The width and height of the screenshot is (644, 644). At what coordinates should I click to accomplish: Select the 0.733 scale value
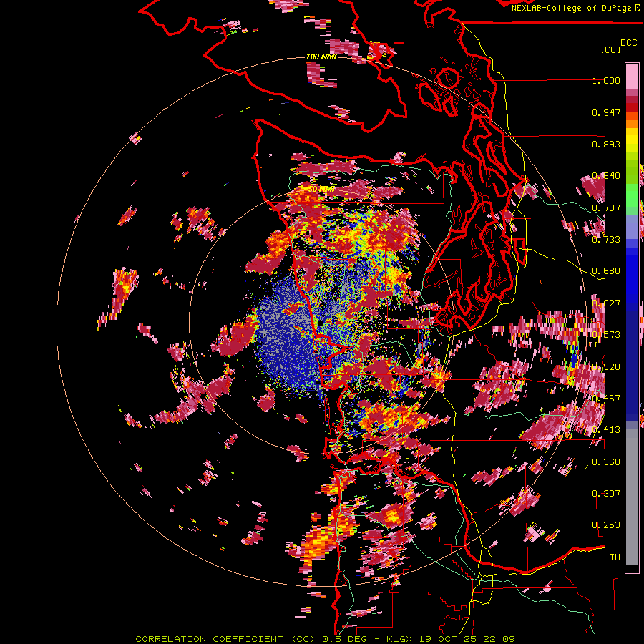click(606, 240)
